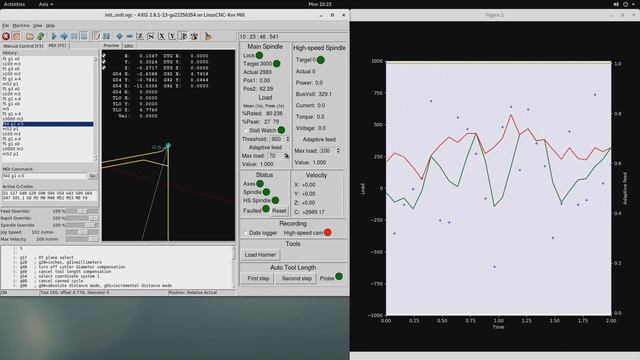
Task: Click the Rapid Override slider
Action: point(82,218)
